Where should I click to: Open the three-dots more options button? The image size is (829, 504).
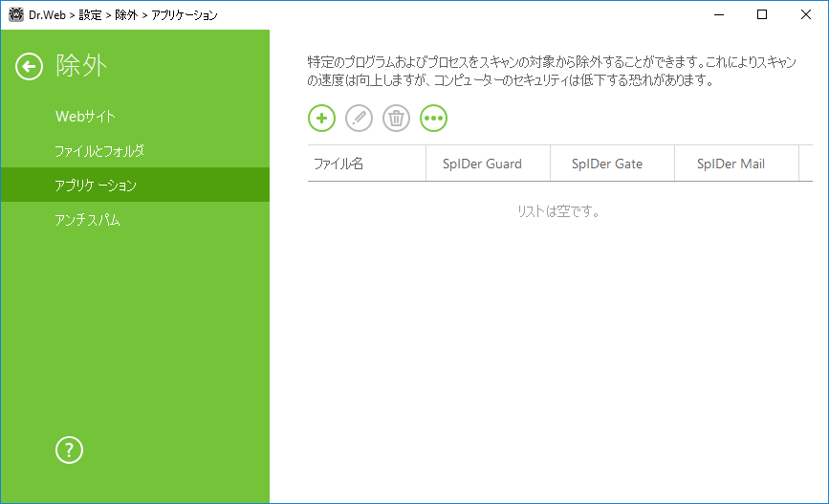point(433,118)
